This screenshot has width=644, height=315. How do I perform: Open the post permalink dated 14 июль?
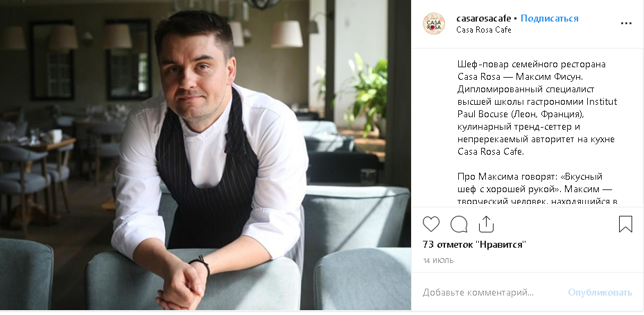(438, 260)
